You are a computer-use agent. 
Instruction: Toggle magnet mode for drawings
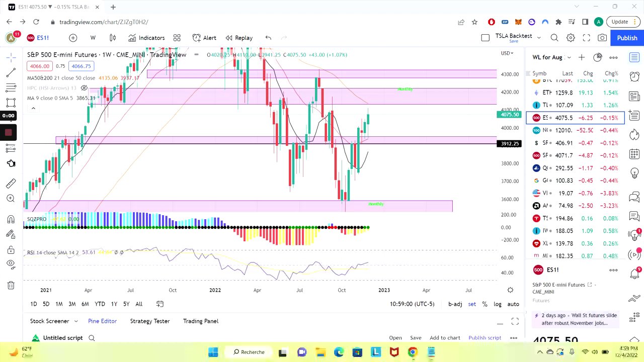point(11,220)
